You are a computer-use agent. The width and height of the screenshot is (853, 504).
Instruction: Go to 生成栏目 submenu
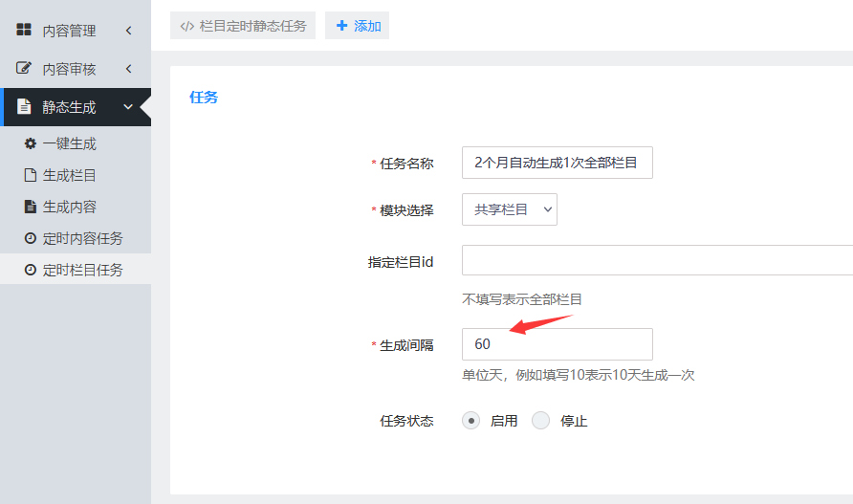click(x=76, y=175)
